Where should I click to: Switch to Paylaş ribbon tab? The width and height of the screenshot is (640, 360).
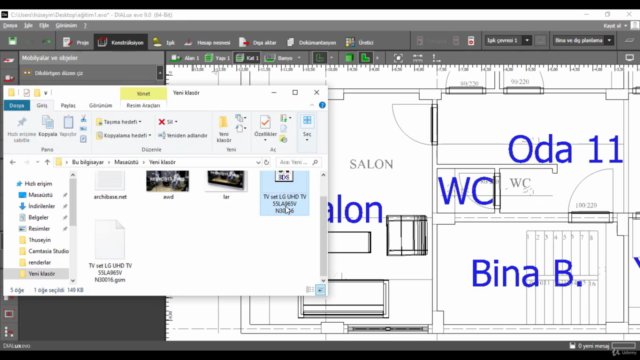[x=68, y=105]
